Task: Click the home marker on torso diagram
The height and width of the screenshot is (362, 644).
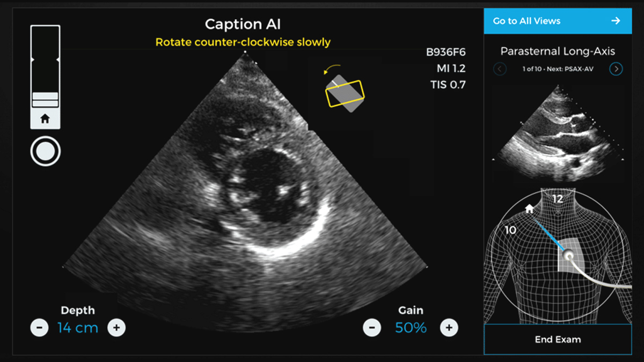Action: pos(529,209)
